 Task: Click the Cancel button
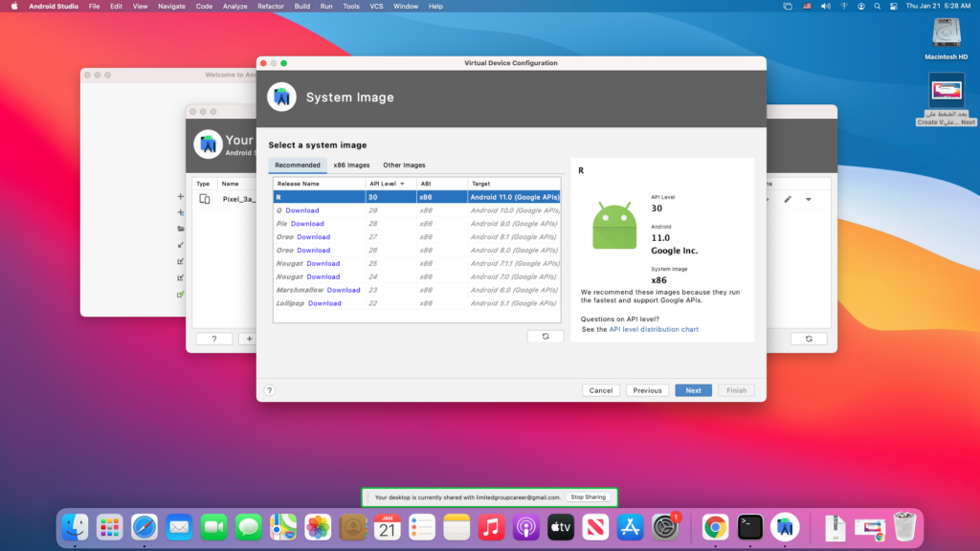601,390
